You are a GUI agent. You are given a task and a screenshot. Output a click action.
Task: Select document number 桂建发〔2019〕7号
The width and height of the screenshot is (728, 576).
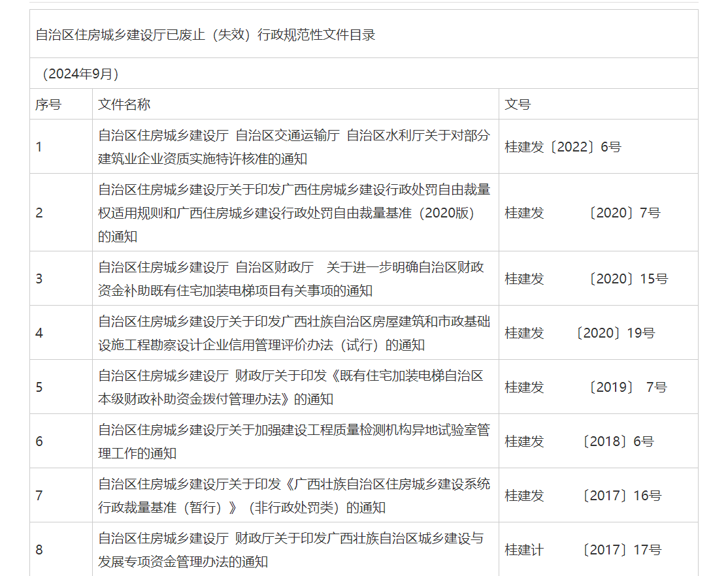(x=586, y=387)
